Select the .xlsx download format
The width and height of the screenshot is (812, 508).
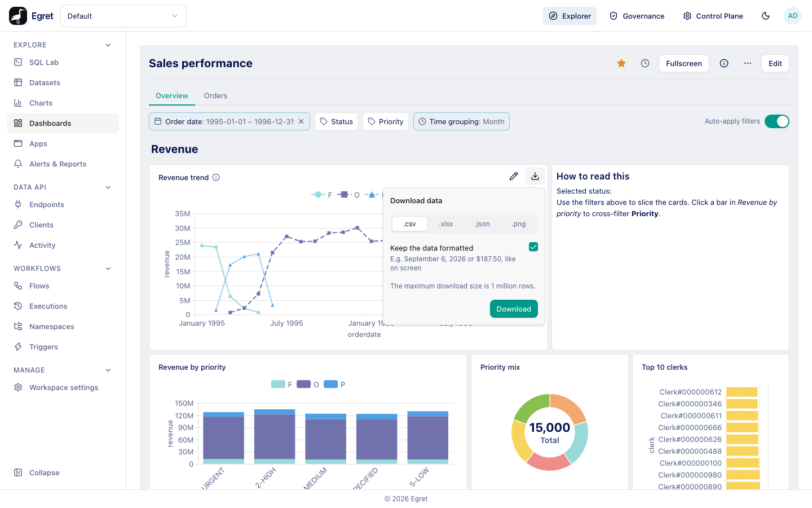(x=446, y=224)
